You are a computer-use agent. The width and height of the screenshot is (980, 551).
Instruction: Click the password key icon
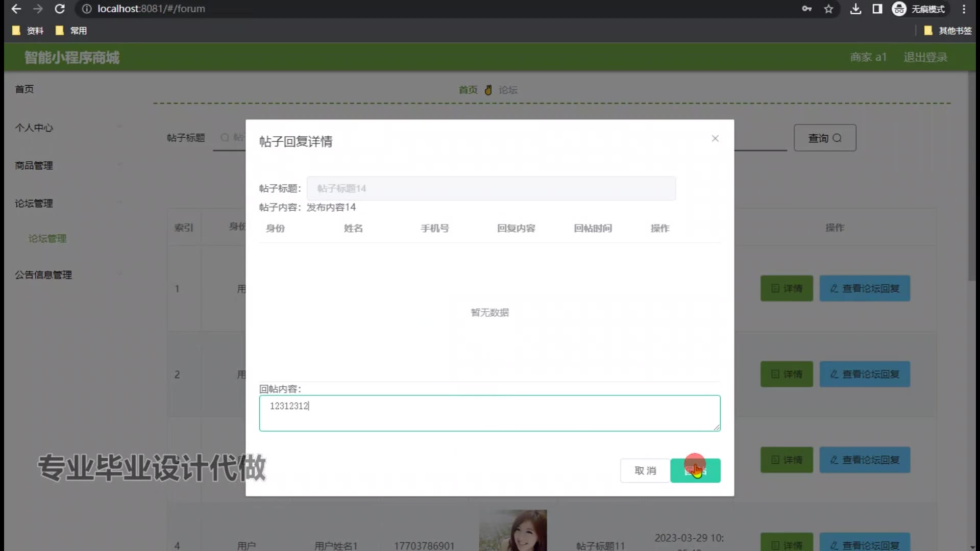[806, 9]
